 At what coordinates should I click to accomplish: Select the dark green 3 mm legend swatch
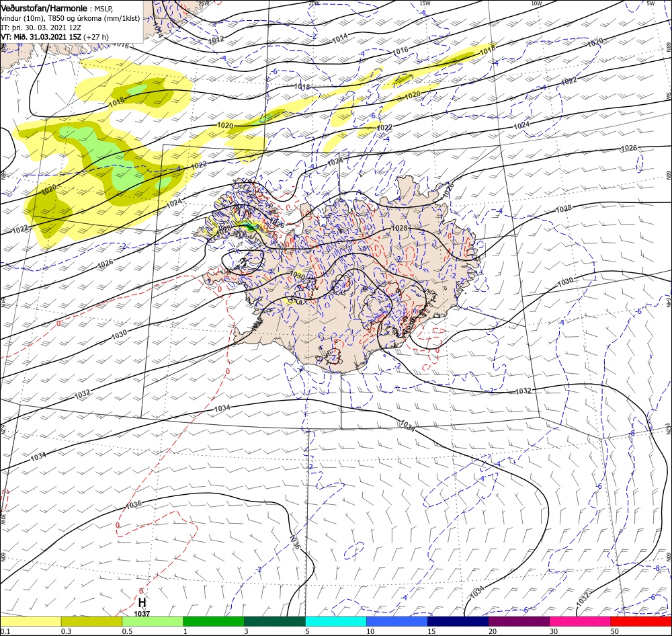275,621
